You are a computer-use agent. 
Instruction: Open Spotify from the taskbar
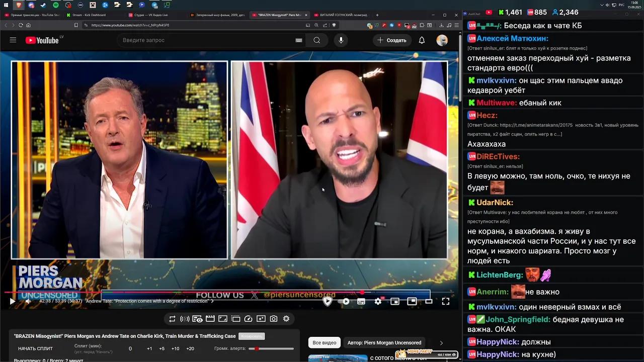(x=56, y=5)
